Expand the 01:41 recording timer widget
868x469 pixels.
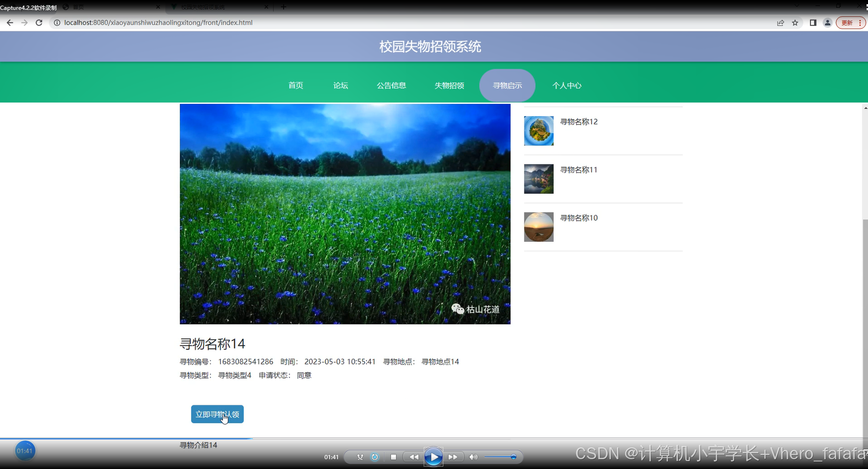click(x=25, y=450)
